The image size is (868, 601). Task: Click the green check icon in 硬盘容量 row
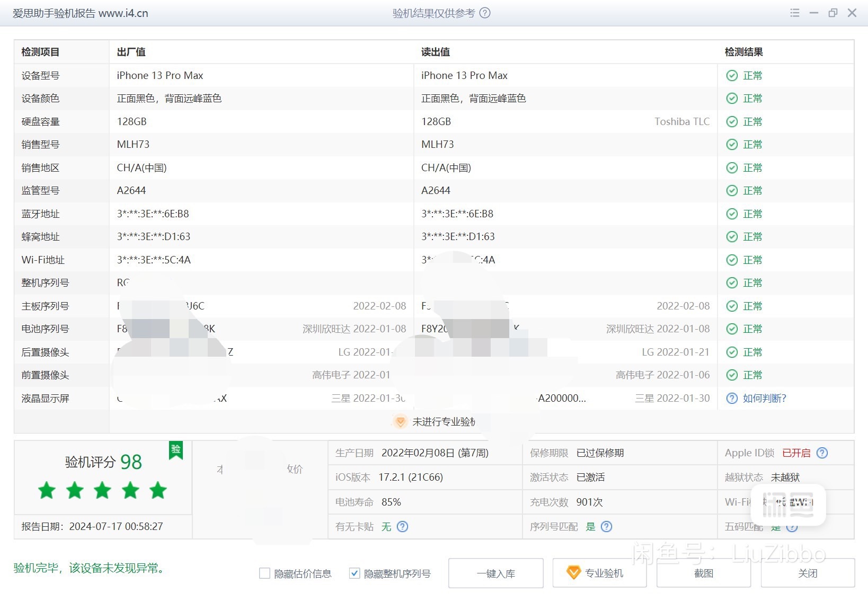[x=732, y=122]
